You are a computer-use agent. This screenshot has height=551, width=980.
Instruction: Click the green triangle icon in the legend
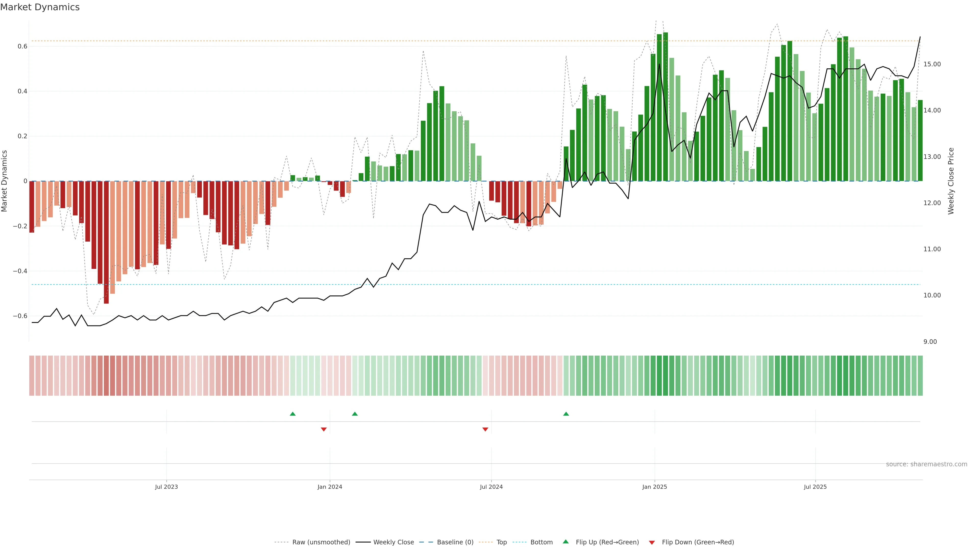click(566, 542)
